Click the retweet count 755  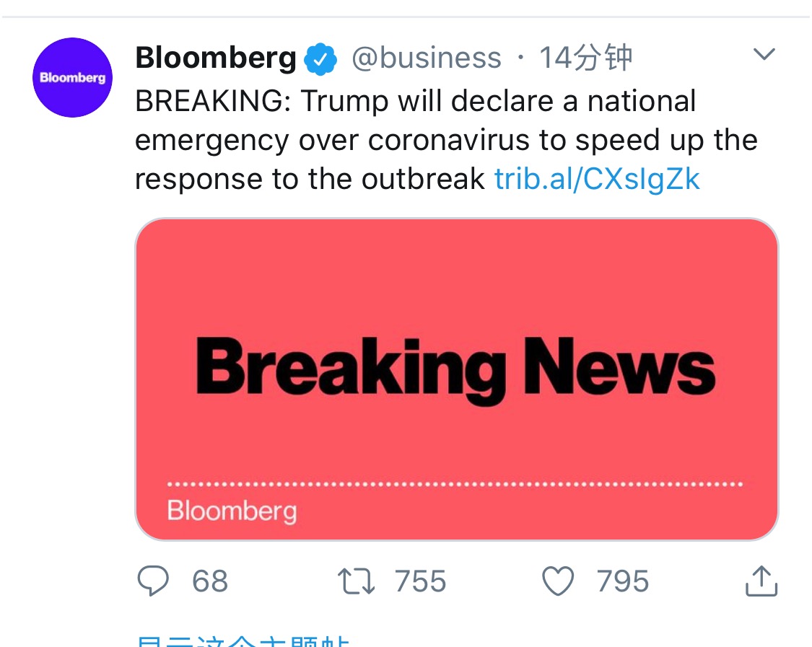pos(421,581)
